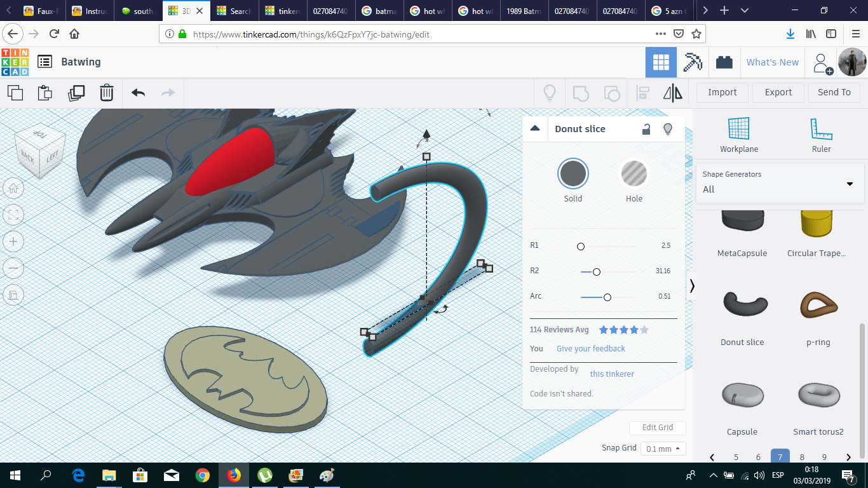Collapse the Donut slice inspector panel
This screenshot has width=868, height=488.
(535, 128)
